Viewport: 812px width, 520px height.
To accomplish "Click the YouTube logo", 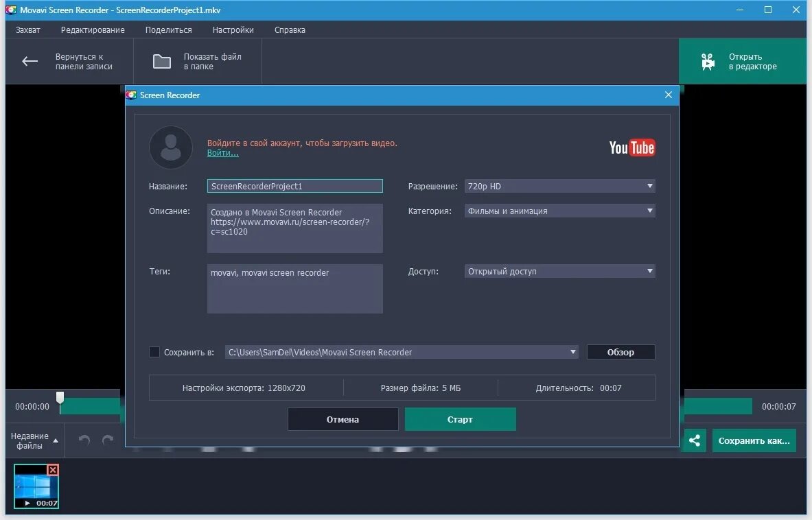I will click(631, 147).
